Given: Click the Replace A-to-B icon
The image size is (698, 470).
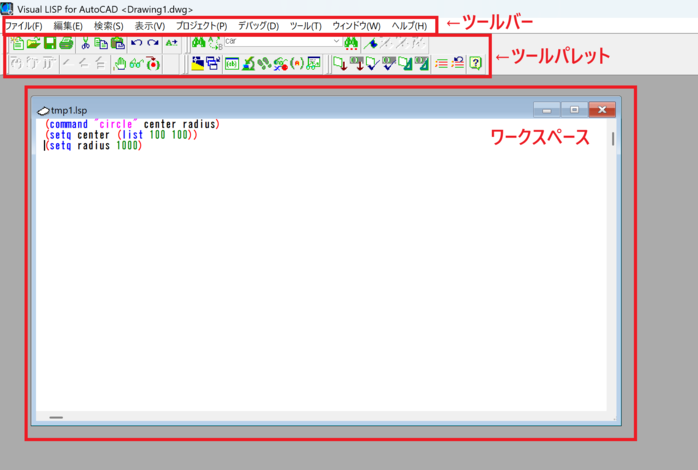Looking at the screenshot, I should pyautogui.click(x=215, y=43).
